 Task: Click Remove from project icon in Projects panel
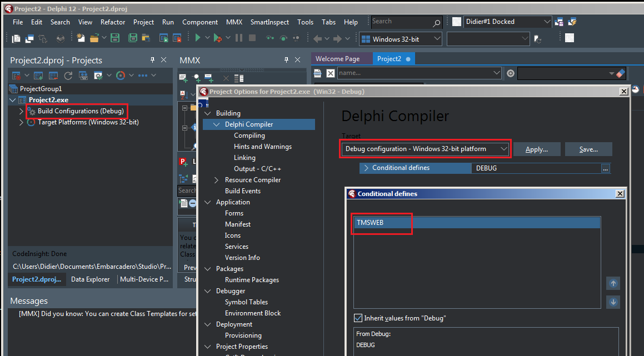point(53,76)
